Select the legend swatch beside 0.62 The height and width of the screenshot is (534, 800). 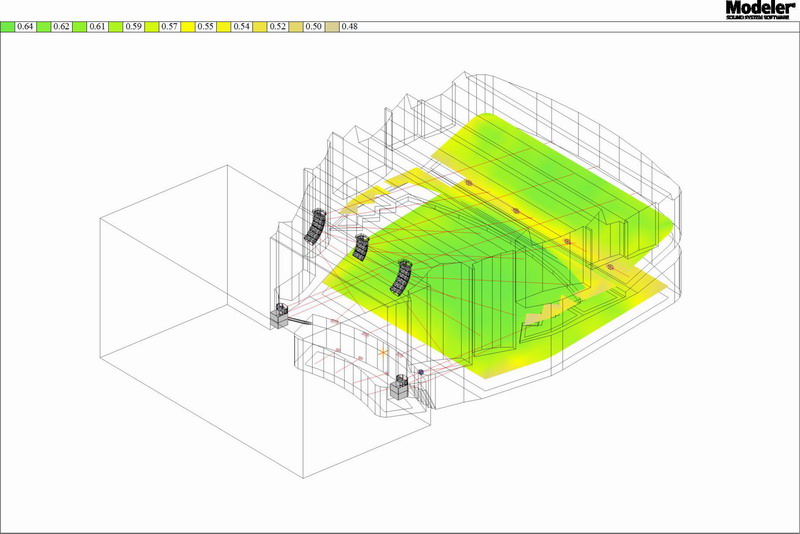click(x=42, y=26)
